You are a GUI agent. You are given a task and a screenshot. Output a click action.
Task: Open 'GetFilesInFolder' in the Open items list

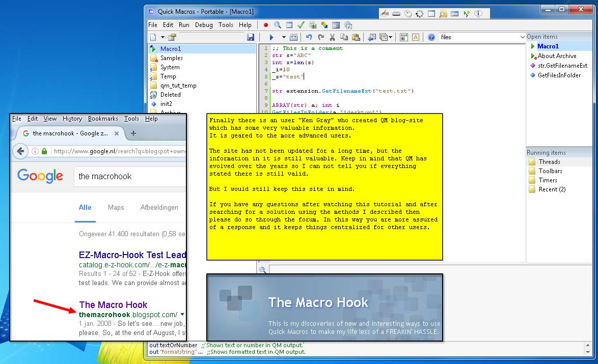tap(559, 75)
